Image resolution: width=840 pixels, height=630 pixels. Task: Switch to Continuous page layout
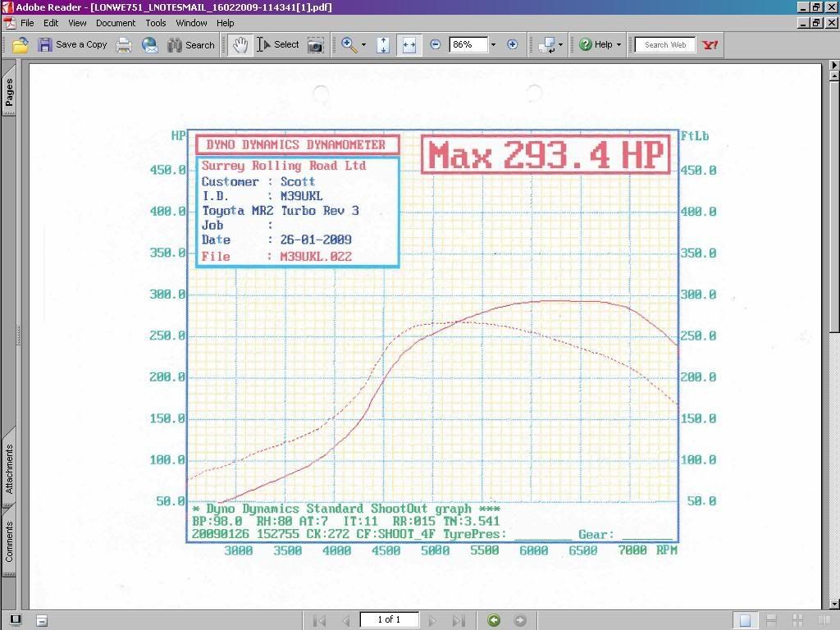771,620
